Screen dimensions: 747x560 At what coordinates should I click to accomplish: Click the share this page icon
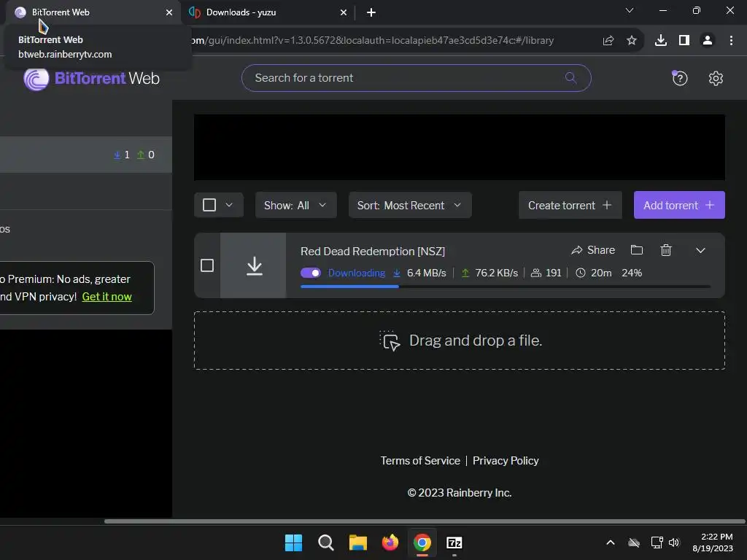(608, 41)
